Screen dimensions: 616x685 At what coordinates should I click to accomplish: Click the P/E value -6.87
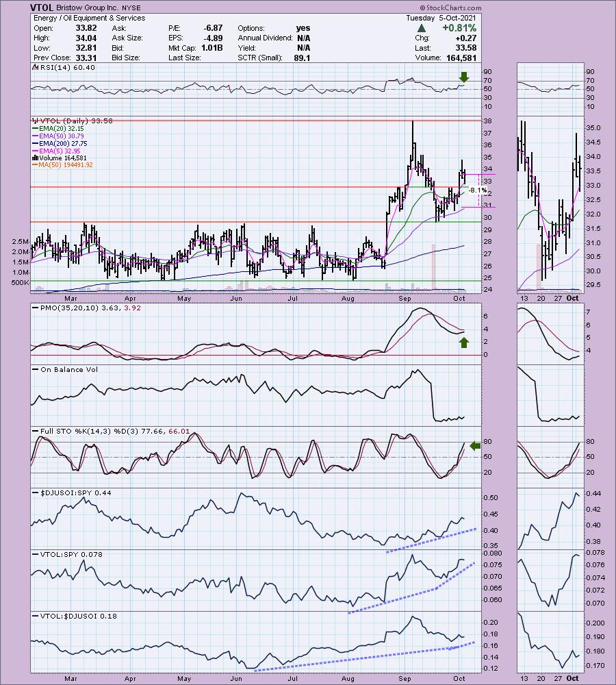pyautogui.click(x=213, y=28)
